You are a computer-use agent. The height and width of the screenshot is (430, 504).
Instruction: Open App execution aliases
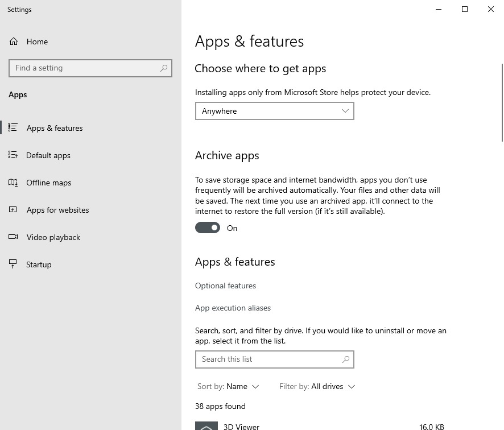(233, 307)
